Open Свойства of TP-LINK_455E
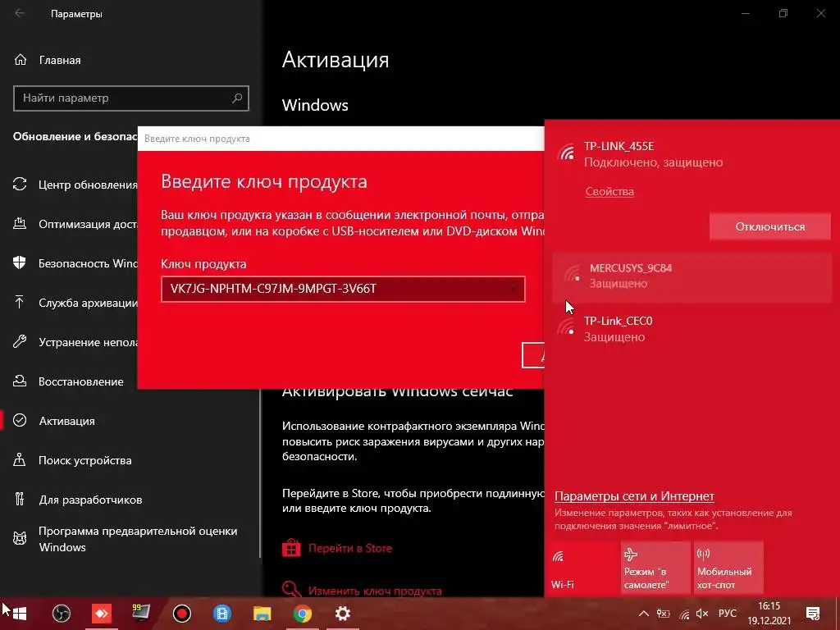840x630 pixels. point(609,192)
